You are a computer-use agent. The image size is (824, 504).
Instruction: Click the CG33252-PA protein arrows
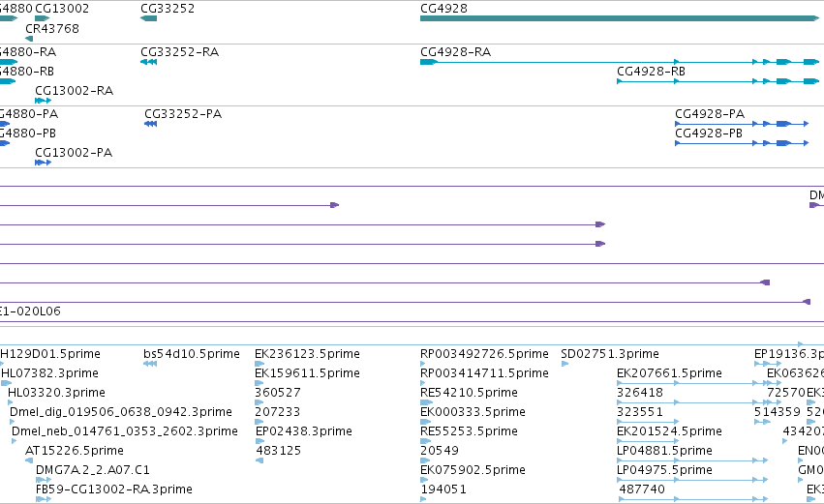coord(151,124)
